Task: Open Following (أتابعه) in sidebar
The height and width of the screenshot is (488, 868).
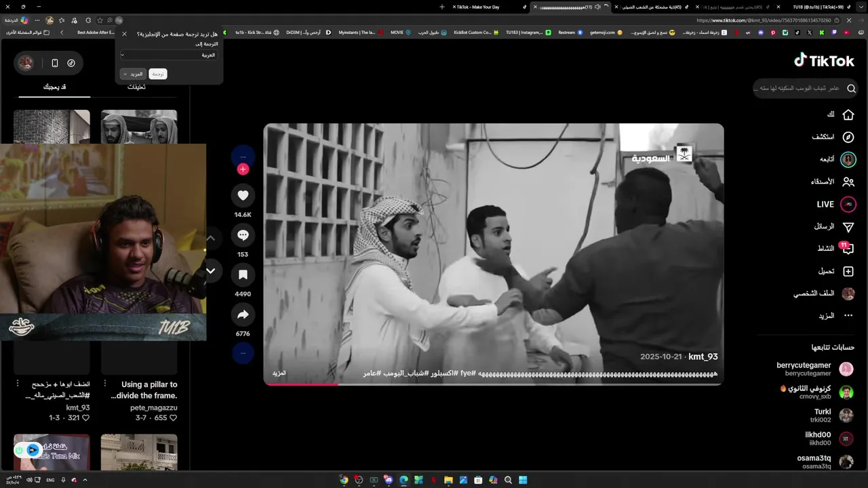Action: (x=837, y=159)
